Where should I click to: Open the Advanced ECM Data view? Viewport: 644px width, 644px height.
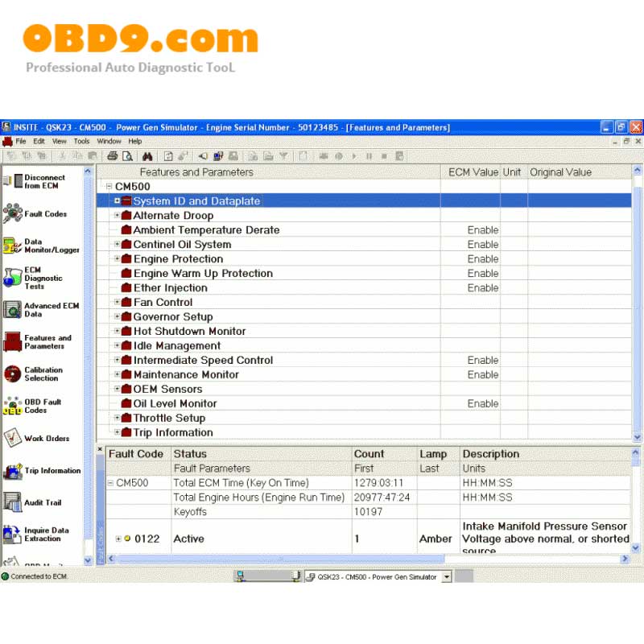[41, 310]
